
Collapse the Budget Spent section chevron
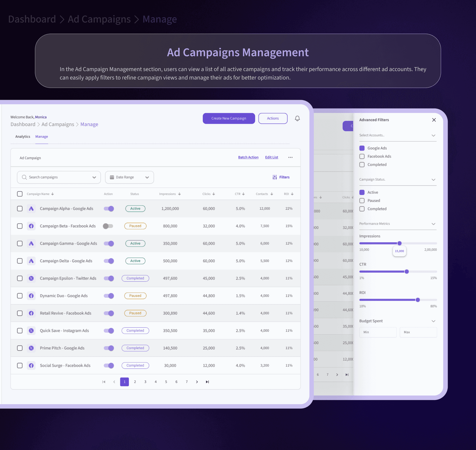[433, 321]
